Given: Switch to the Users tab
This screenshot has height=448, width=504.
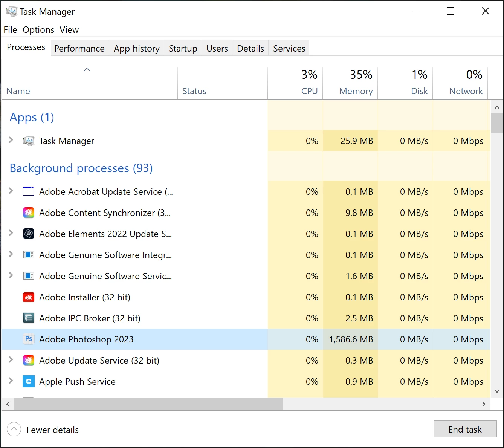Looking at the screenshot, I should click(217, 49).
